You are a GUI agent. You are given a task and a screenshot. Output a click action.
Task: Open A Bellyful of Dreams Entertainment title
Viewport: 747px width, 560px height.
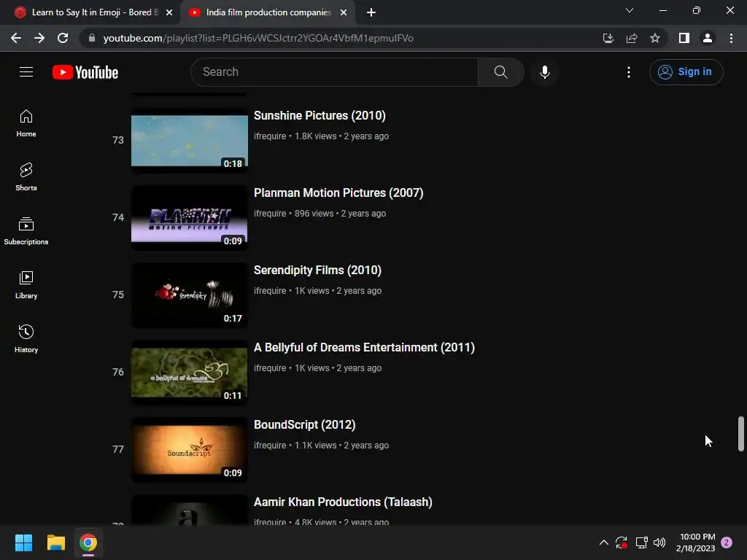364,348
